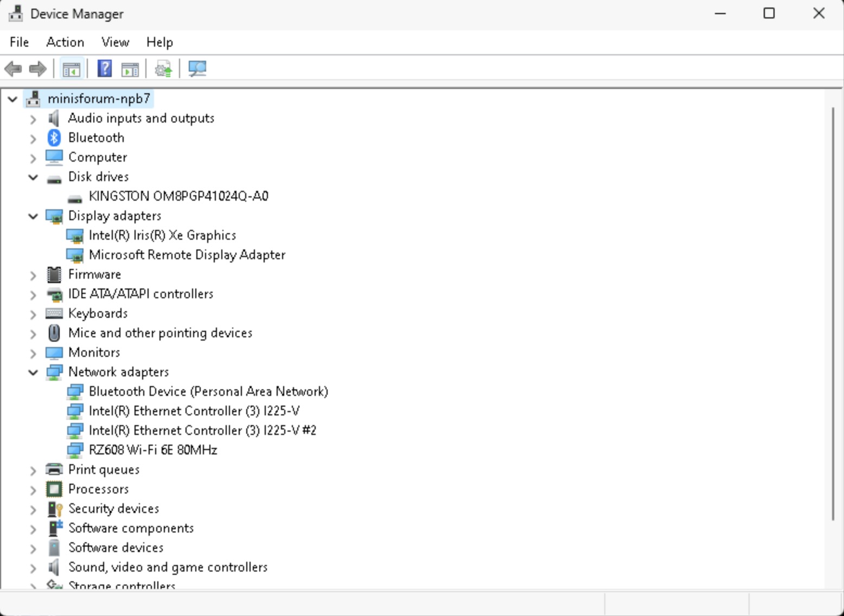Viewport: 844px width, 616px height.
Task: Click the Software devices category icon
Action: pyautogui.click(x=54, y=548)
